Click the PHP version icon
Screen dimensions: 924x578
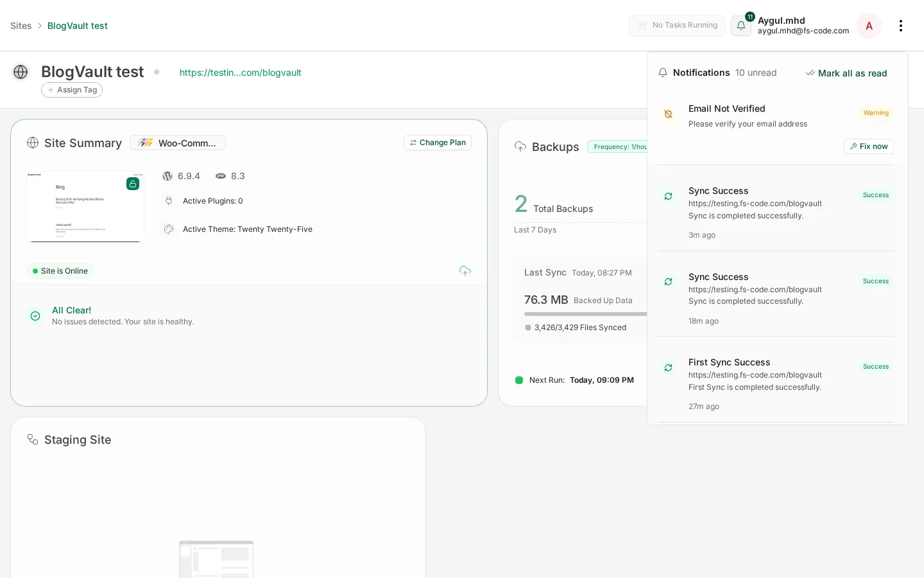coord(221,176)
